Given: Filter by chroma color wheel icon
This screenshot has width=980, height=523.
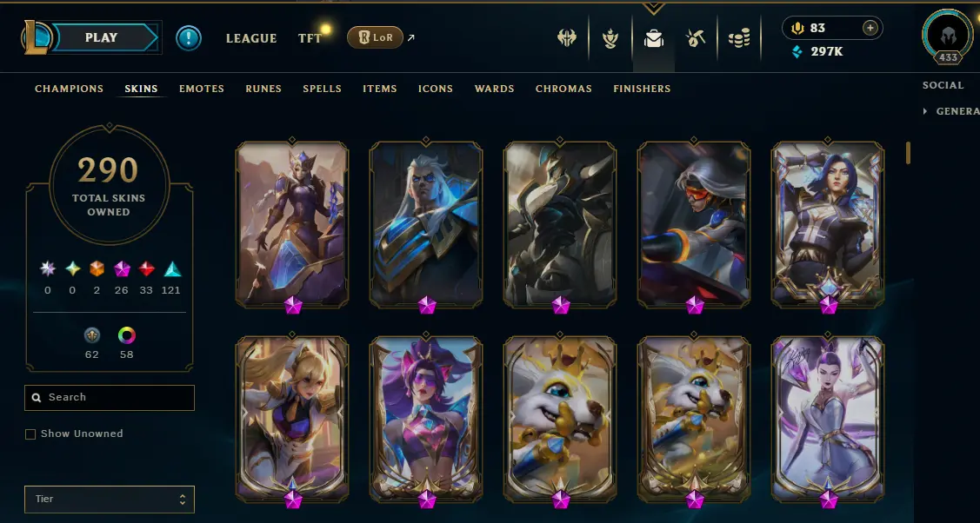Looking at the screenshot, I should [126, 335].
